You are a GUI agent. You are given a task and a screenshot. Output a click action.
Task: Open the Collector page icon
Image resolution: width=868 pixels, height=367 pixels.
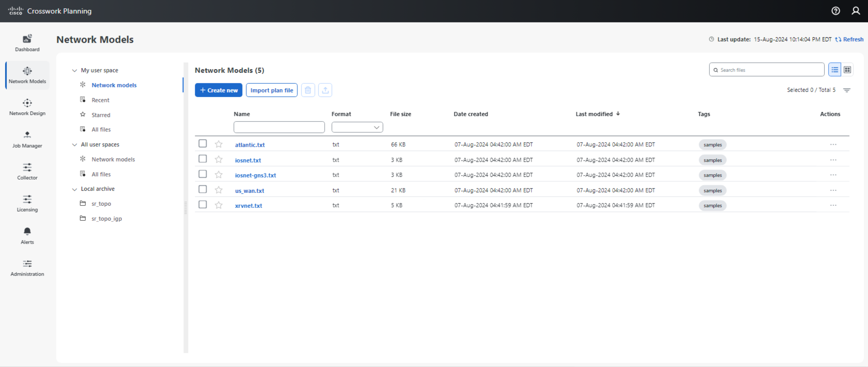point(27,171)
